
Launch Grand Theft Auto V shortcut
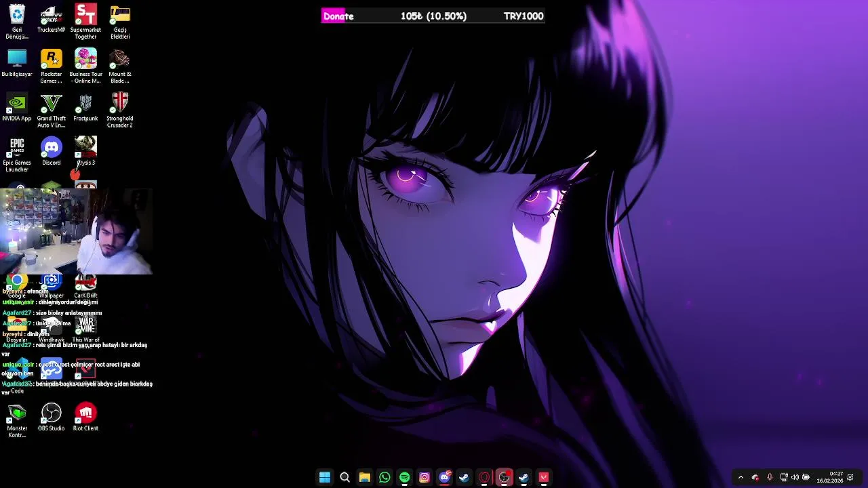coord(51,110)
